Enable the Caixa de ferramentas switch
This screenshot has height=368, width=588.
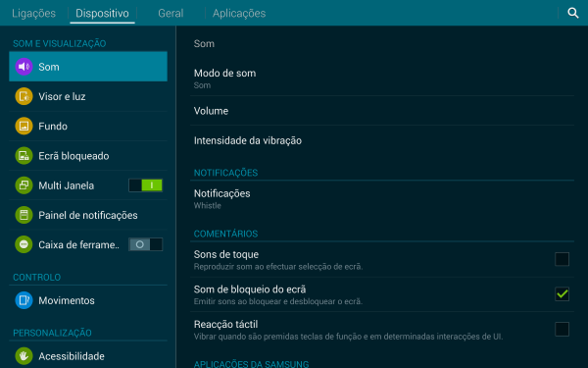tap(145, 244)
